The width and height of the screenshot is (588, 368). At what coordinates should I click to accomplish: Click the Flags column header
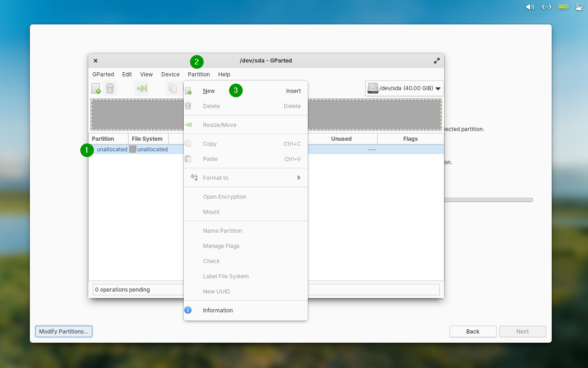411,139
